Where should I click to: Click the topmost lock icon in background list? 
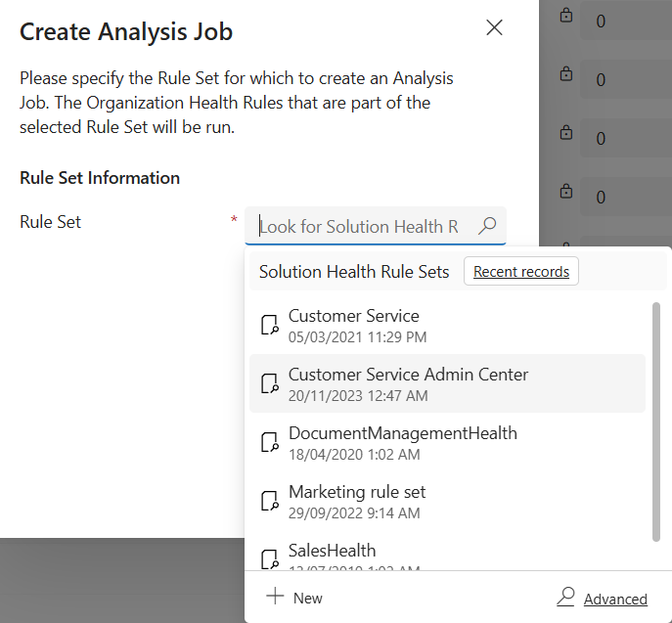565,17
